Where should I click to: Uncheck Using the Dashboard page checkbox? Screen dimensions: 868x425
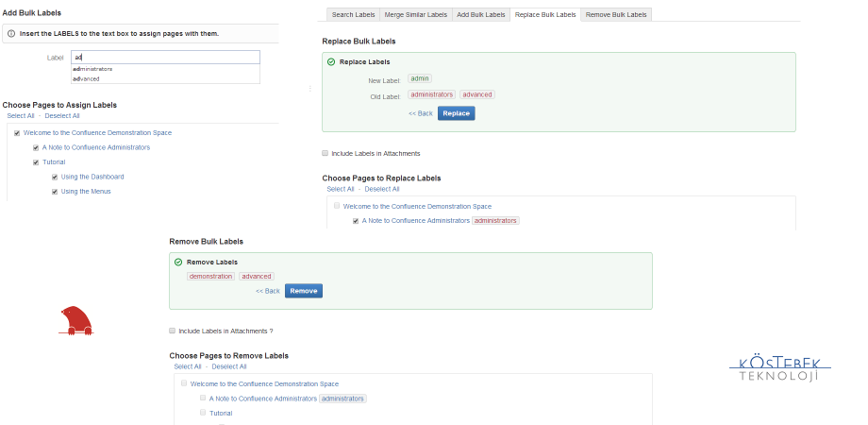click(55, 177)
